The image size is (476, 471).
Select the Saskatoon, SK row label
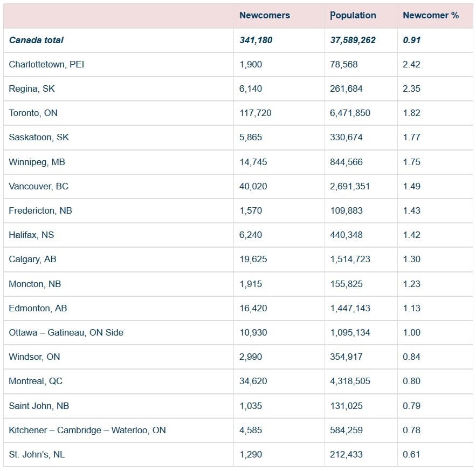pos(39,137)
